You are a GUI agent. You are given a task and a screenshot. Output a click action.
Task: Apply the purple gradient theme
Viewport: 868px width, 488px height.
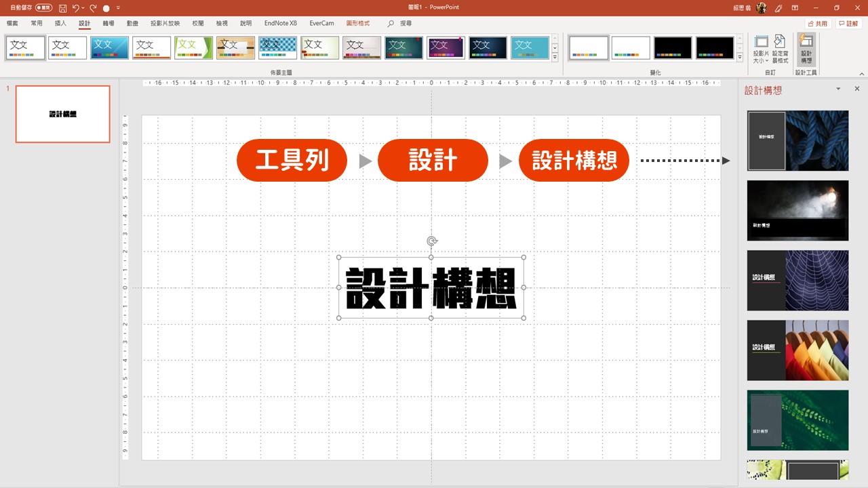(446, 48)
